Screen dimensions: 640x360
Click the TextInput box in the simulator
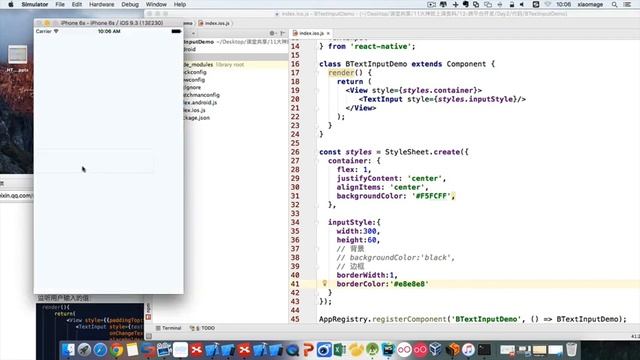pos(96,162)
